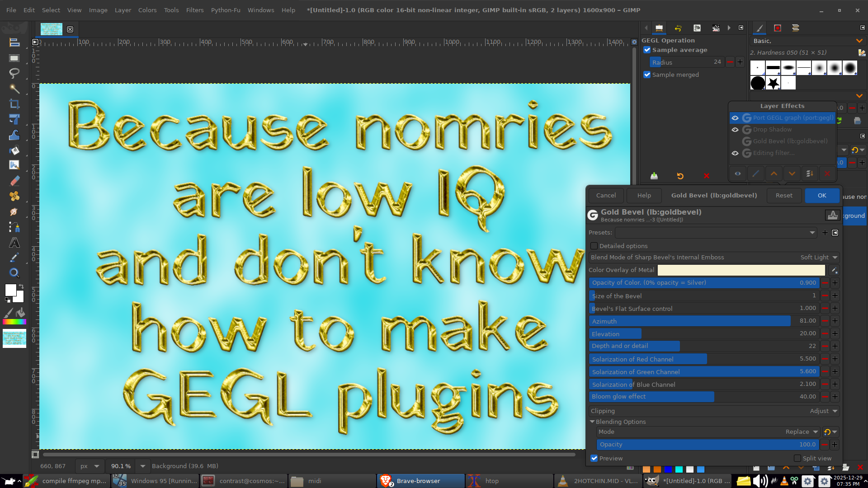Enable the Split view checkbox
The width and height of the screenshot is (868, 488).
(797, 458)
